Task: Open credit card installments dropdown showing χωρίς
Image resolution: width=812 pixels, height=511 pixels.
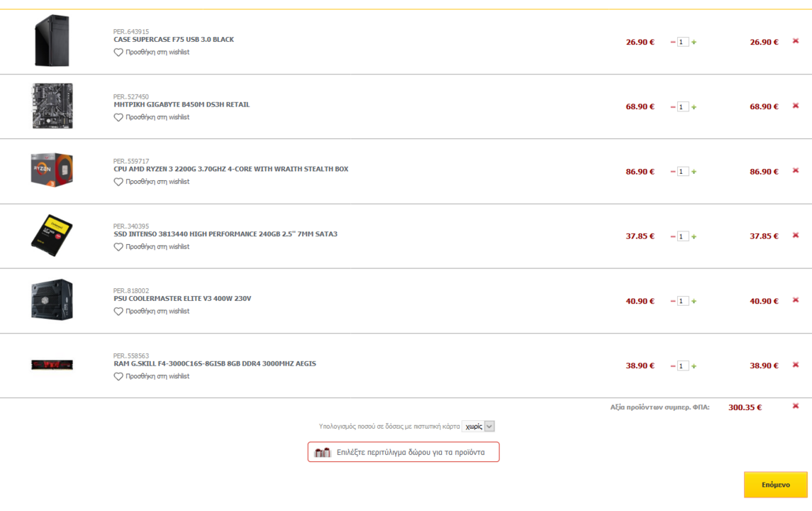Action: (x=478, y=427)
